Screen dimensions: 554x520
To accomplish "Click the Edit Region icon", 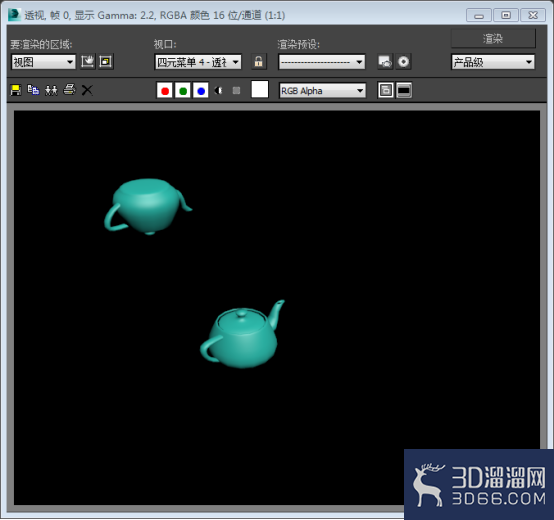I will coord(87,62).
